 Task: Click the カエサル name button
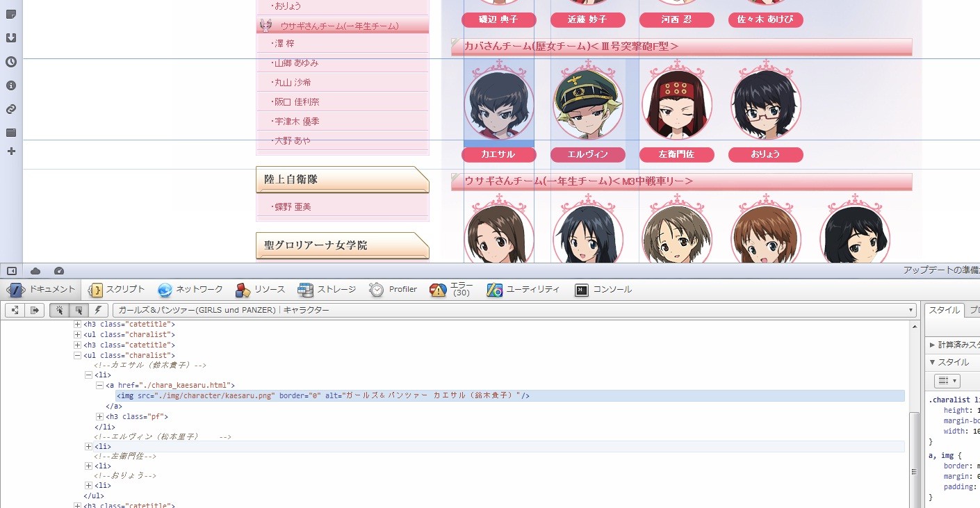tap(499, 154)
